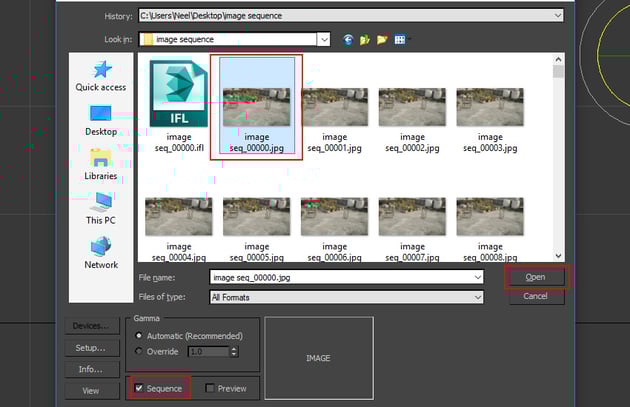Enable the Preview checkbox
The image size is (630, 407).
pos(209,388)
